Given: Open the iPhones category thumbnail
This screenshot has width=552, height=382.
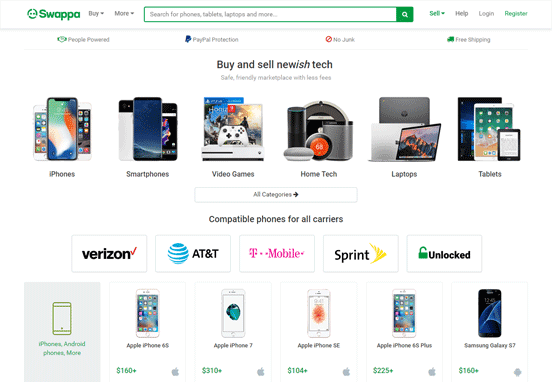Looking at the screenshot, I should 62,129.
